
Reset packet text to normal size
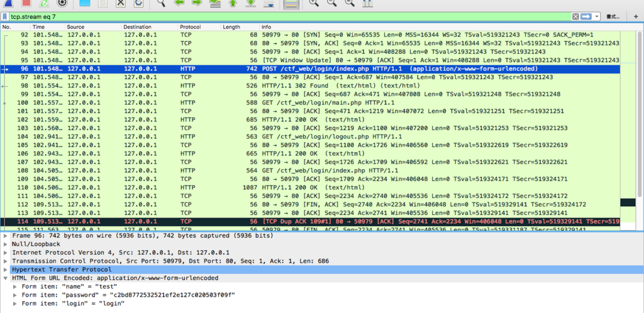coord(350,3)
